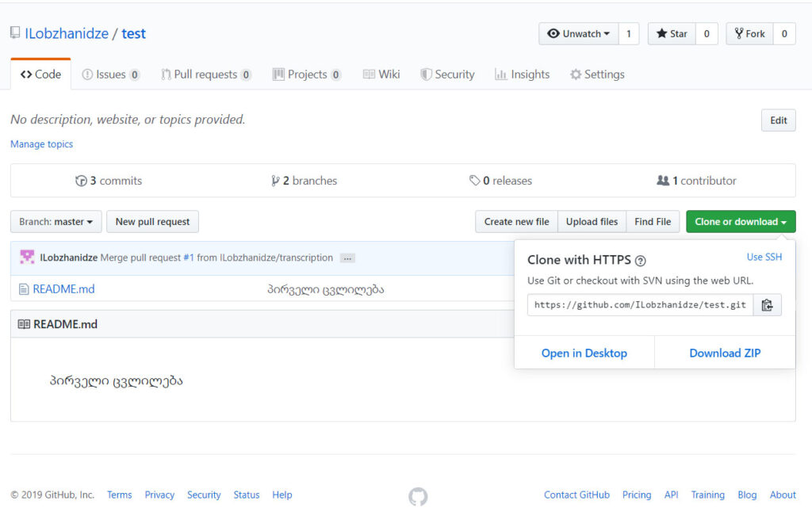
Task: Star the test repository
Action: [672, 34]
